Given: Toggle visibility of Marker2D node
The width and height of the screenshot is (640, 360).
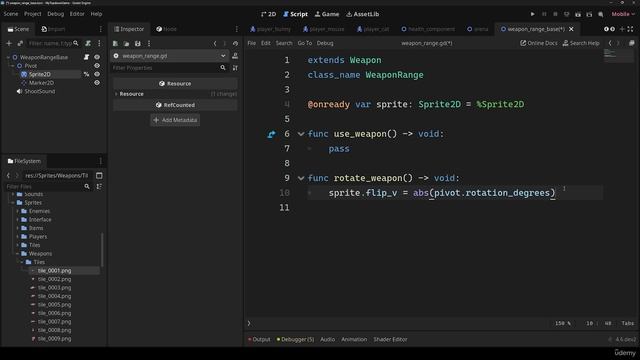Looking at the screenshot, I should (97, 83).
